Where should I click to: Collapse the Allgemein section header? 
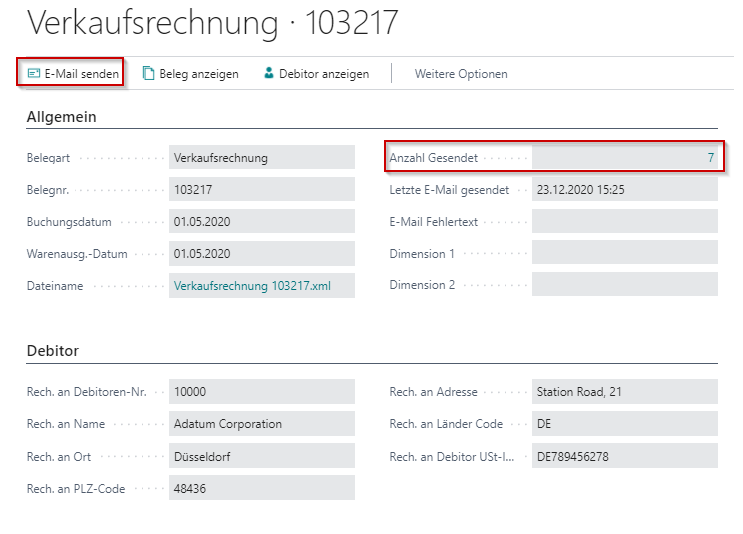coord(61,117)
